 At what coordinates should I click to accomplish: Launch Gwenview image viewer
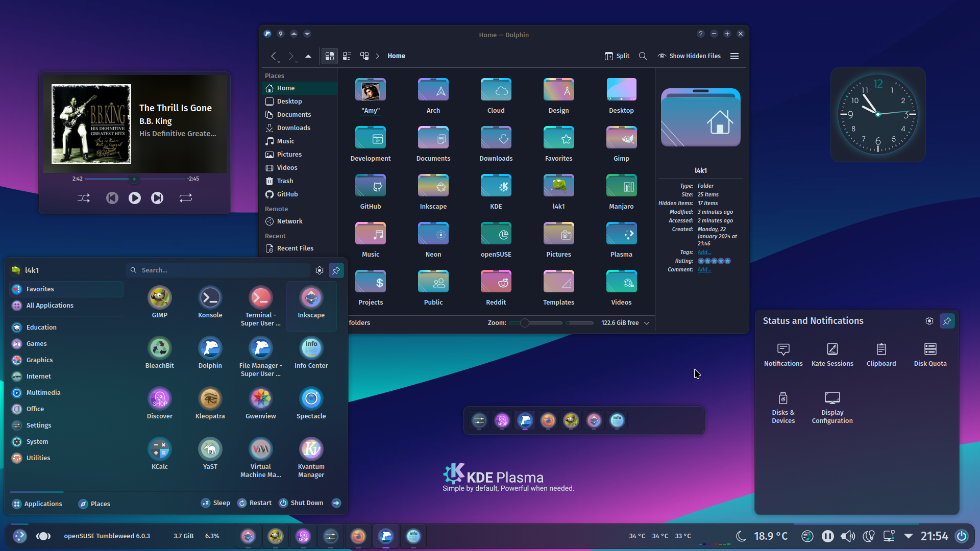coord(260,404)
